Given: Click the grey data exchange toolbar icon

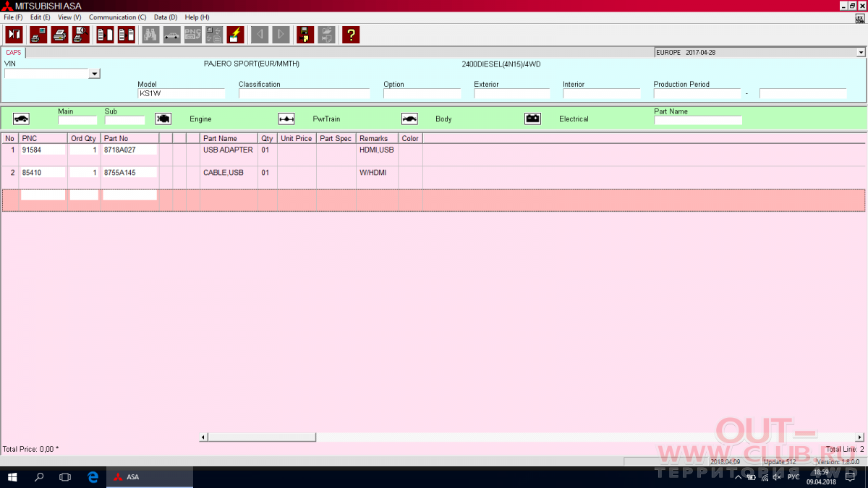Looking at the screenshot, I should (x=214, y=34).
